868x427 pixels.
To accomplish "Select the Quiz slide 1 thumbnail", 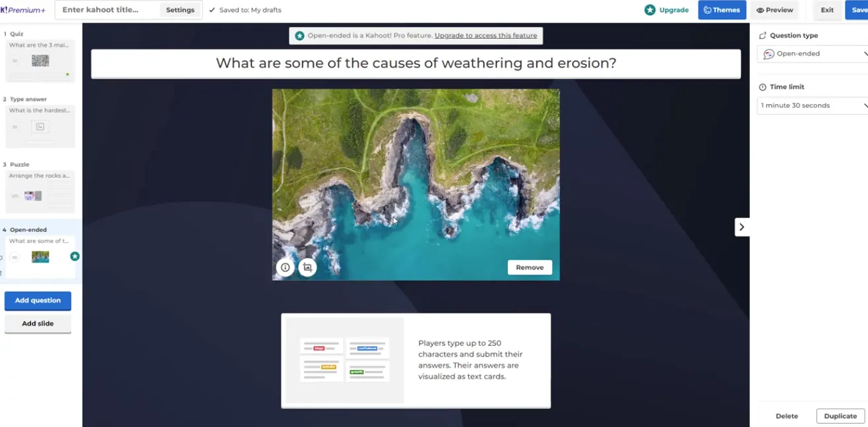I will 40,61.
